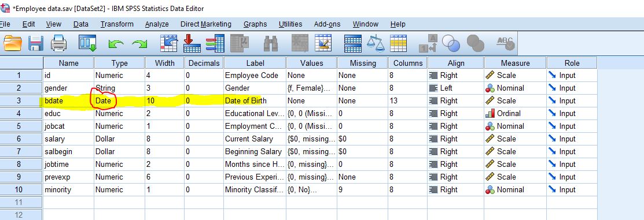The height and width of the screenshot is (220, 644).
Task: Open the Utilities menu
Action: pyautogui.click(x=290, y=24)
